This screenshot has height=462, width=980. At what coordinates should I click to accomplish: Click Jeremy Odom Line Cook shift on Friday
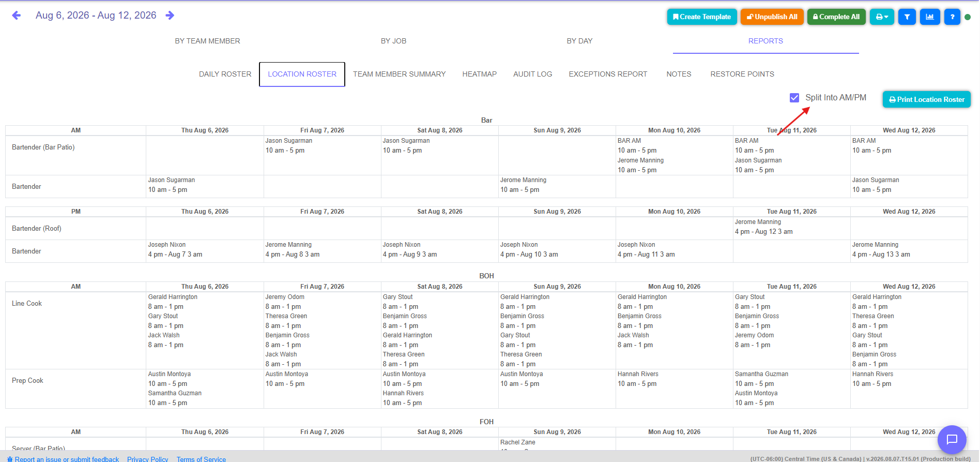285,302
